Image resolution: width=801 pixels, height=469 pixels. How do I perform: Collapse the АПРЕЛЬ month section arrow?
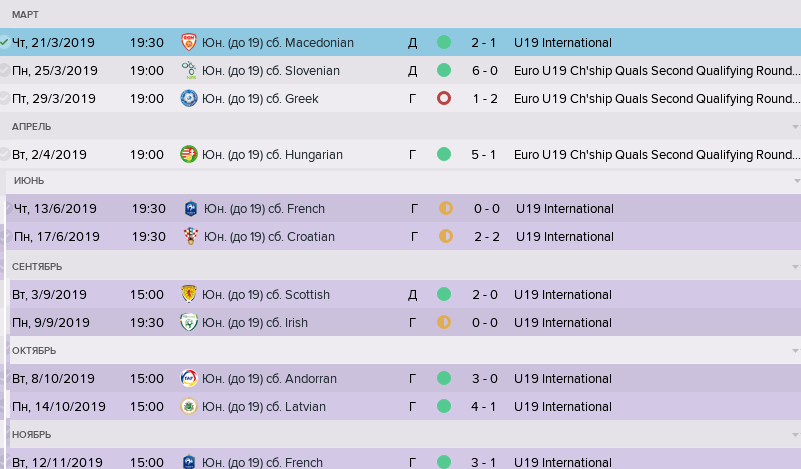pos(794,128)
